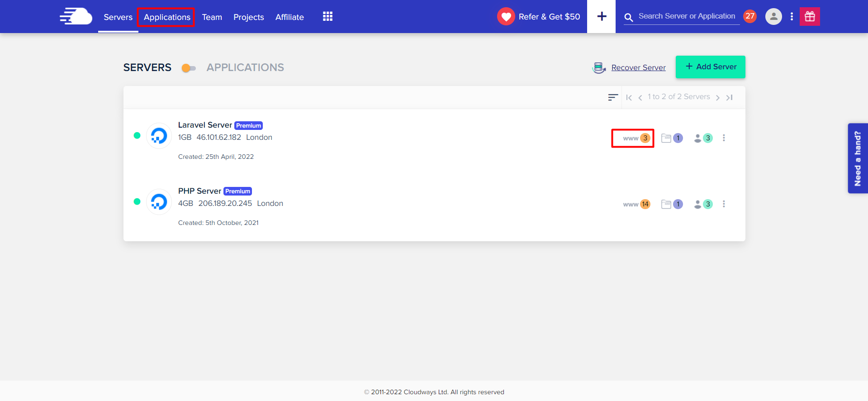Click PHP Server IP 206.189.20.245

coord(225,203)
